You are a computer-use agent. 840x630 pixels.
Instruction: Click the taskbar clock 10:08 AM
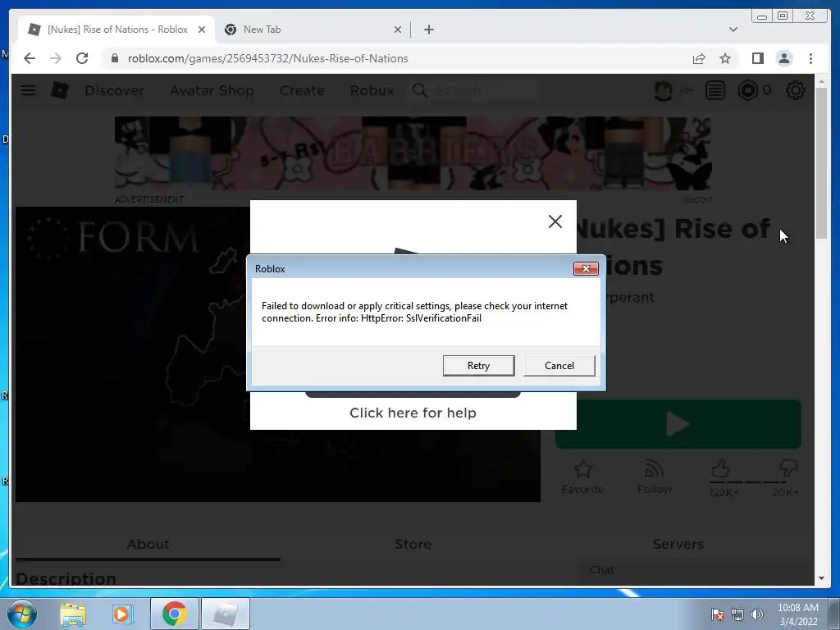point(797,614)
